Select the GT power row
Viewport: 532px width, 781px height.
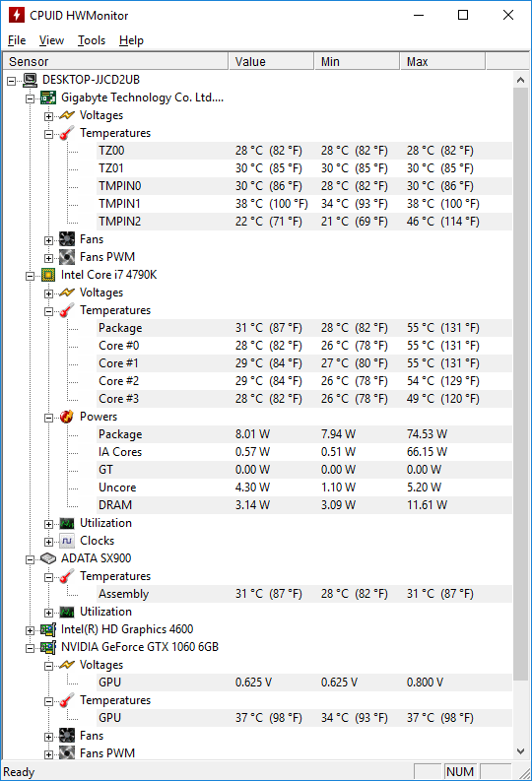click(x=304, y=470)
